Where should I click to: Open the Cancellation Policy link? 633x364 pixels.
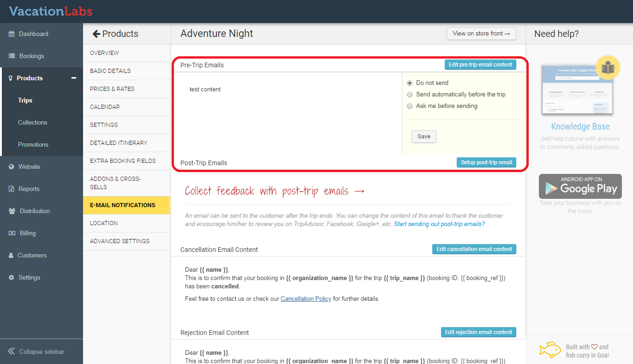pos(306,299)
